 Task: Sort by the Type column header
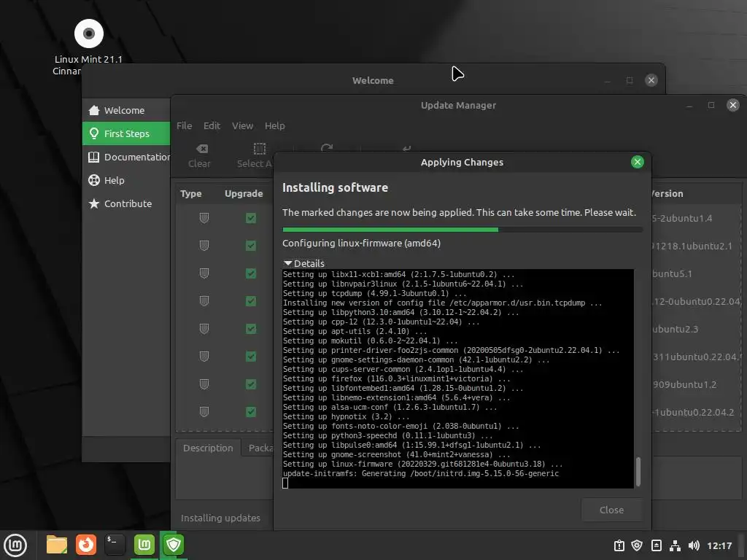click(x=190, y=194)
